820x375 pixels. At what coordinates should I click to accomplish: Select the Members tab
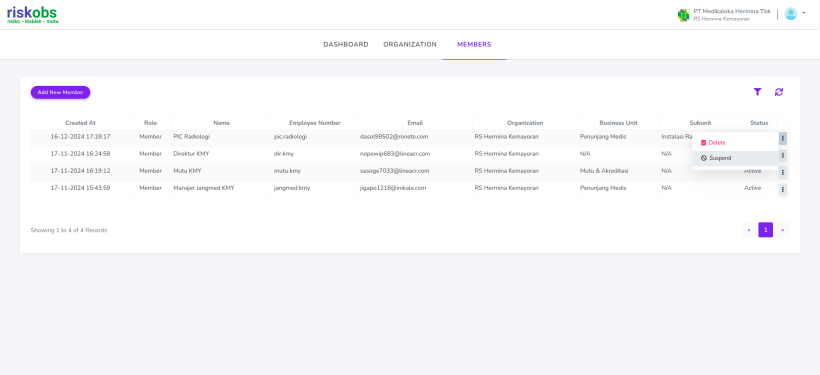474,44
